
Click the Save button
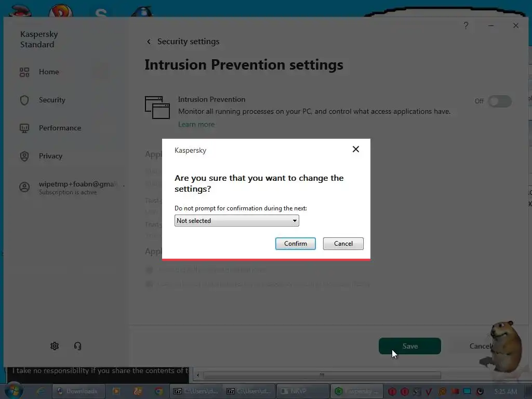click(410, 346)
